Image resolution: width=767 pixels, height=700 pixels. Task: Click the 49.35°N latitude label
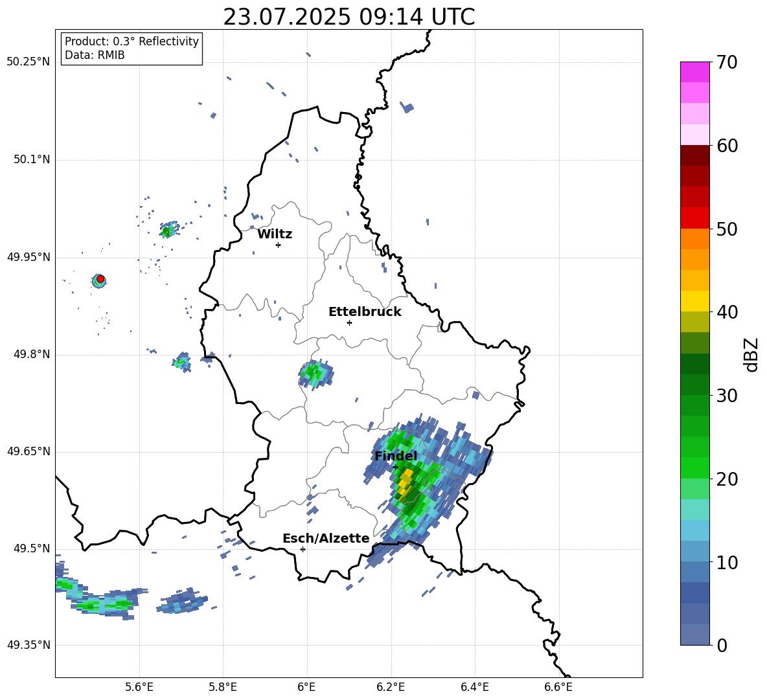[x=29, y=645]
